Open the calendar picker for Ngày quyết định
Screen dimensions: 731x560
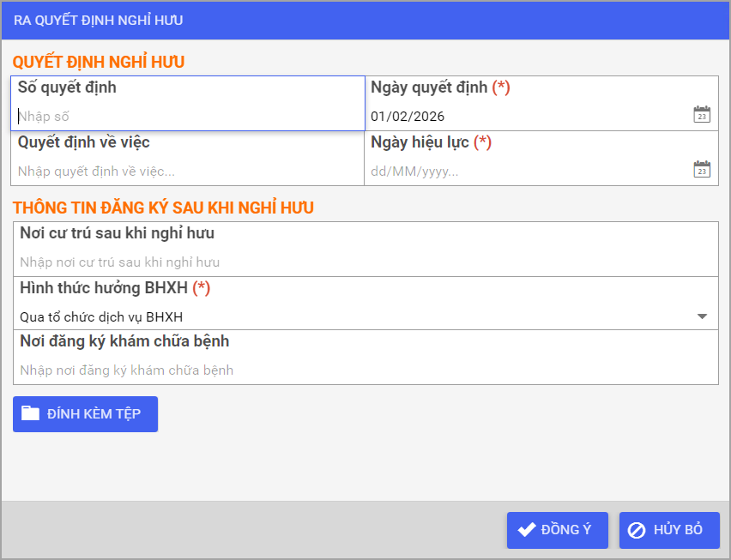click(x=702, y=115)
